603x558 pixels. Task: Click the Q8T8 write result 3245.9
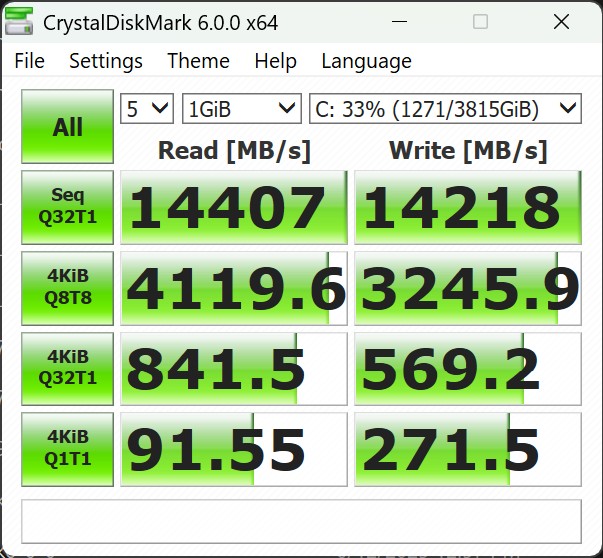click(x=468, y=288)
